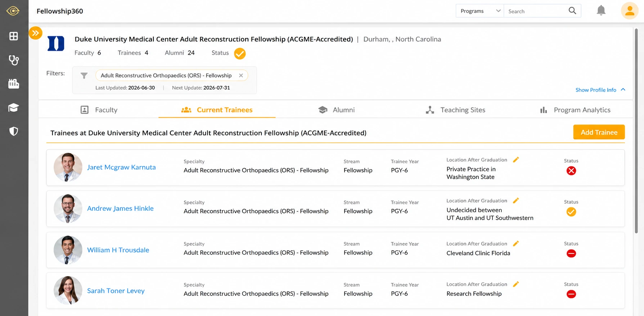
Task: Click 'Undecided between UT Austin' location text
Action: pyautogui.click(x=490, y=214)
